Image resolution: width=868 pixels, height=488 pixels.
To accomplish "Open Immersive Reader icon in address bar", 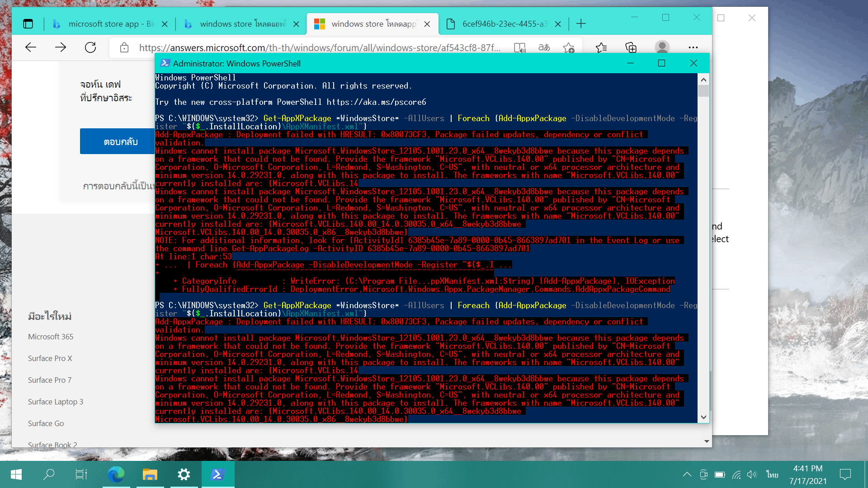I will point(519,47).
